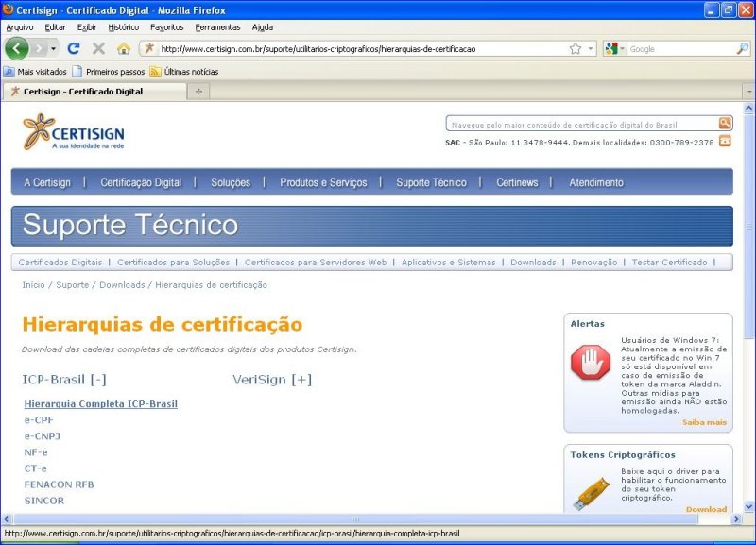Open the Histórico menu

[x=124, y=27]
